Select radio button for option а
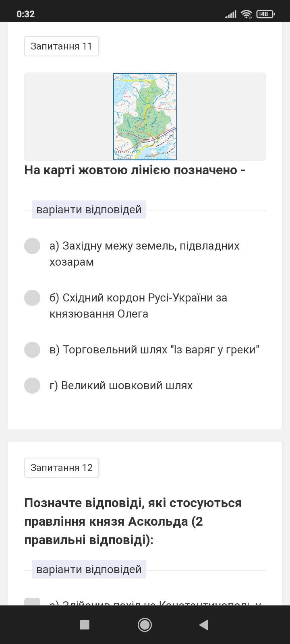 32,246
